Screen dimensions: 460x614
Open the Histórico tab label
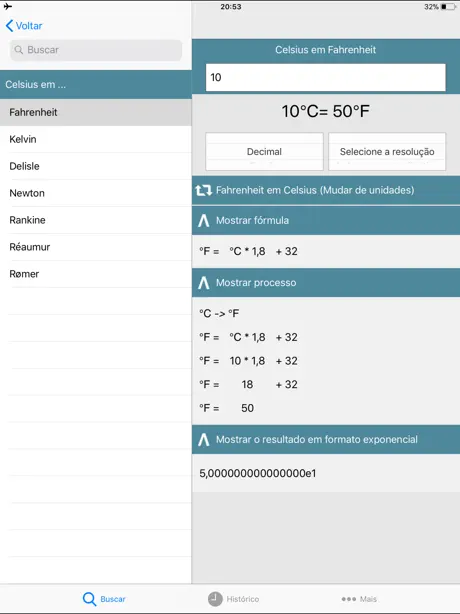click(x=243, y=599)
